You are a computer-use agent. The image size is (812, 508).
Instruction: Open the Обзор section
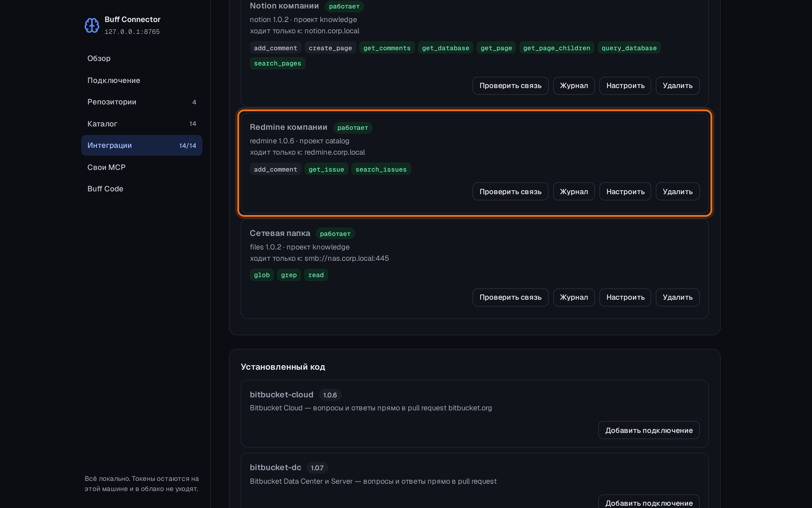tap(142, 58)
